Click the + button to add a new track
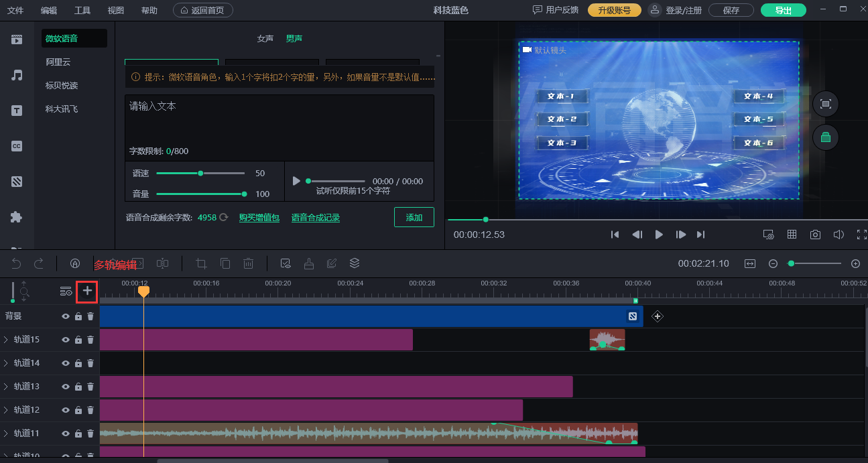Viewport: 868px width, 463px height. point(86,291)
